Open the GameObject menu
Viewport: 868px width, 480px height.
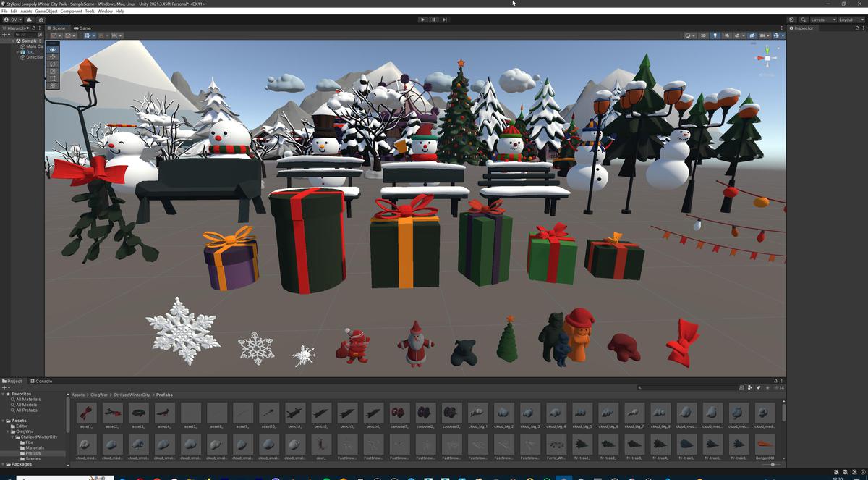click(x=46, y=12)
